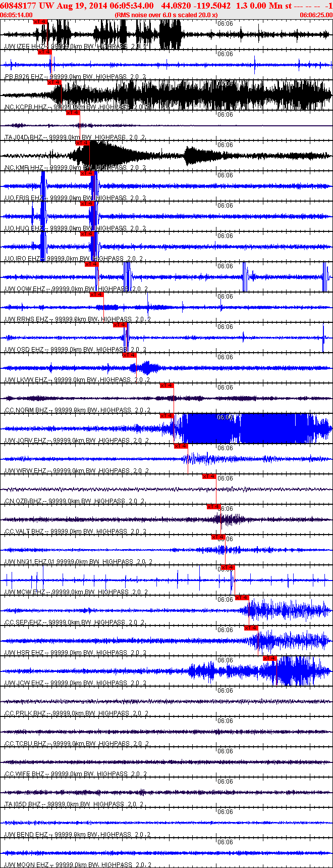333x868 pixels.
Task: Select the red pick marker on the TA J04D trace
Action: [x=73, y=113]
